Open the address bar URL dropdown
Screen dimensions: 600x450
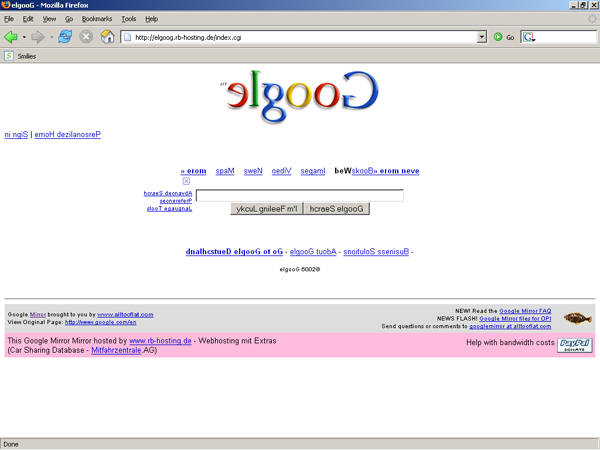482,37
